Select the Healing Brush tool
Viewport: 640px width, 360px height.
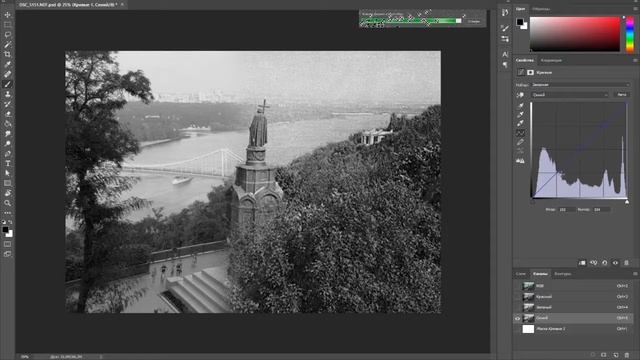7,74
